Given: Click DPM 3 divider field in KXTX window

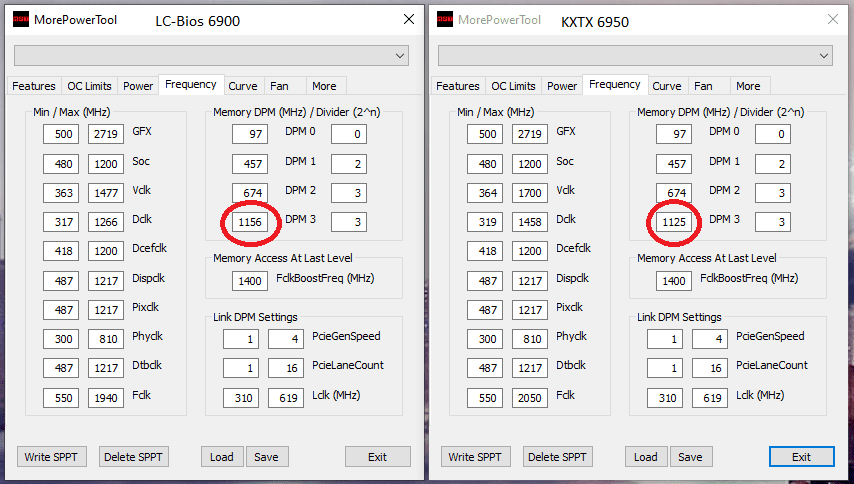Looking at the screenshot, I should click(773, 222).
